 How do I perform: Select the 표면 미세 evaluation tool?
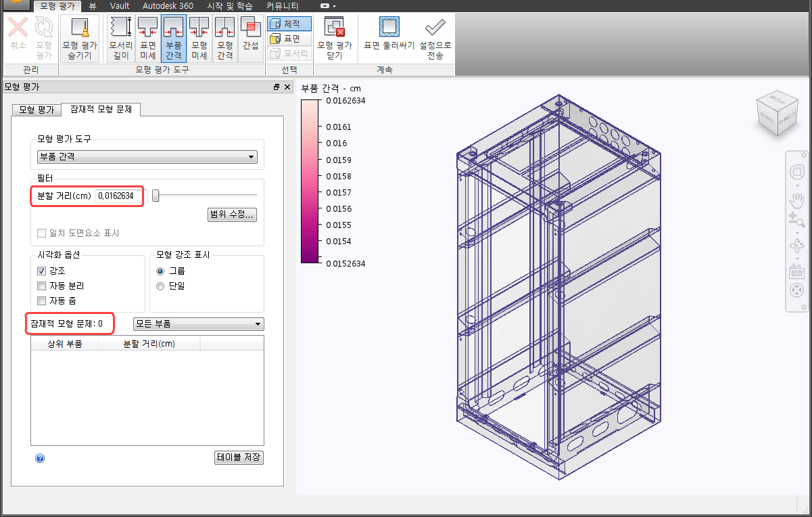(x=147, y=39)
